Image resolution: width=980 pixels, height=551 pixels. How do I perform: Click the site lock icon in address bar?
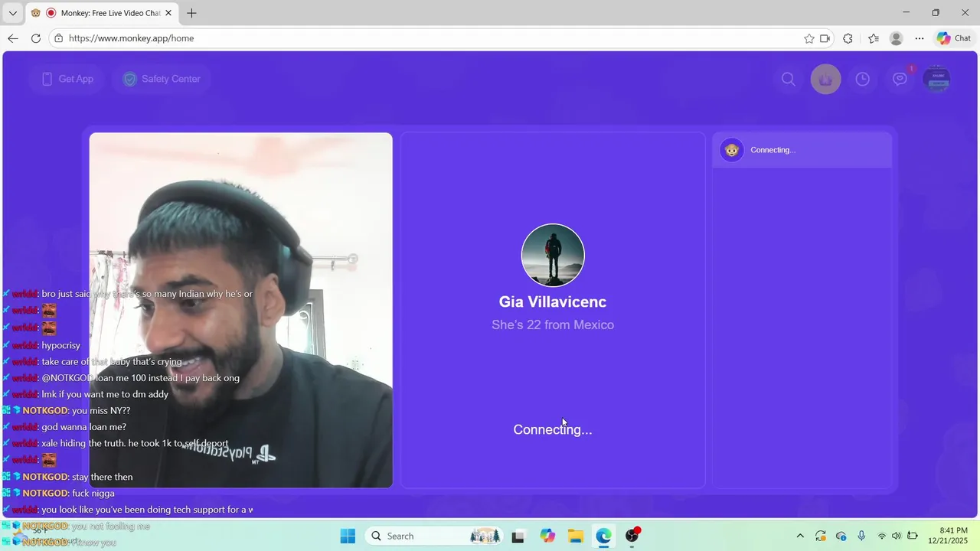[x=59, y=38]
